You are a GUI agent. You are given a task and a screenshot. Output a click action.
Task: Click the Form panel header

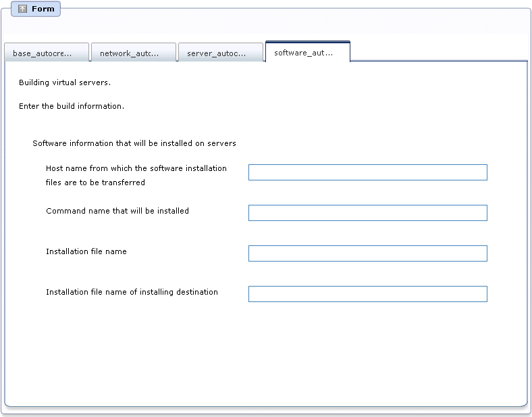[36, 9]
